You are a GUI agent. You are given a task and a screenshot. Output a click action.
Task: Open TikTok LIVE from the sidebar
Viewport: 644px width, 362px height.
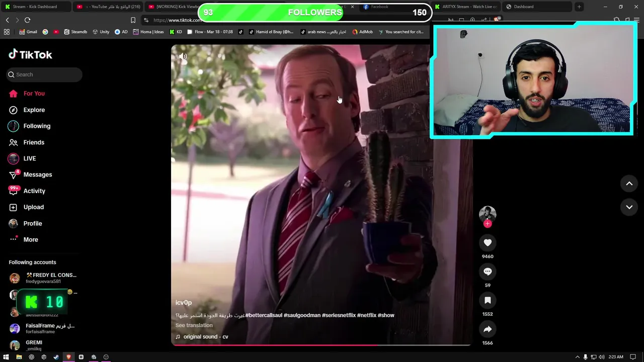[22, 158]
